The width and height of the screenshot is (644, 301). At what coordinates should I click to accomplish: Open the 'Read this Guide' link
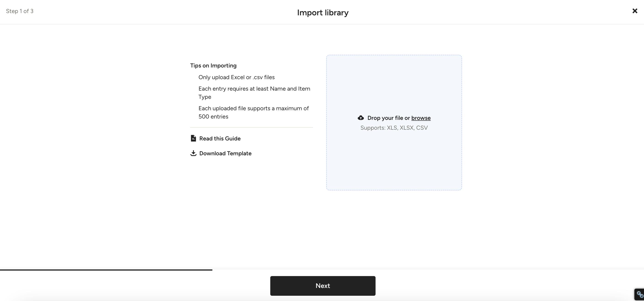tap(220, 138)
